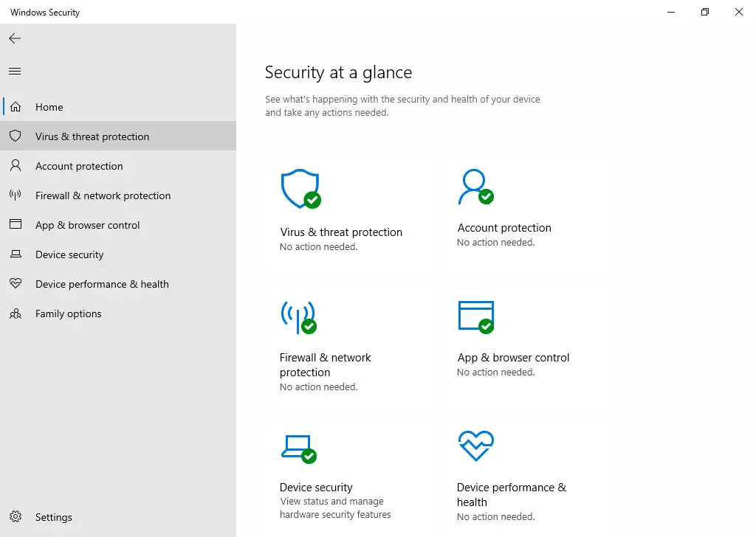Open the Settings gear at sidebar bottom
The width and height of the screenshot is (756, 537).
(16, 517)
